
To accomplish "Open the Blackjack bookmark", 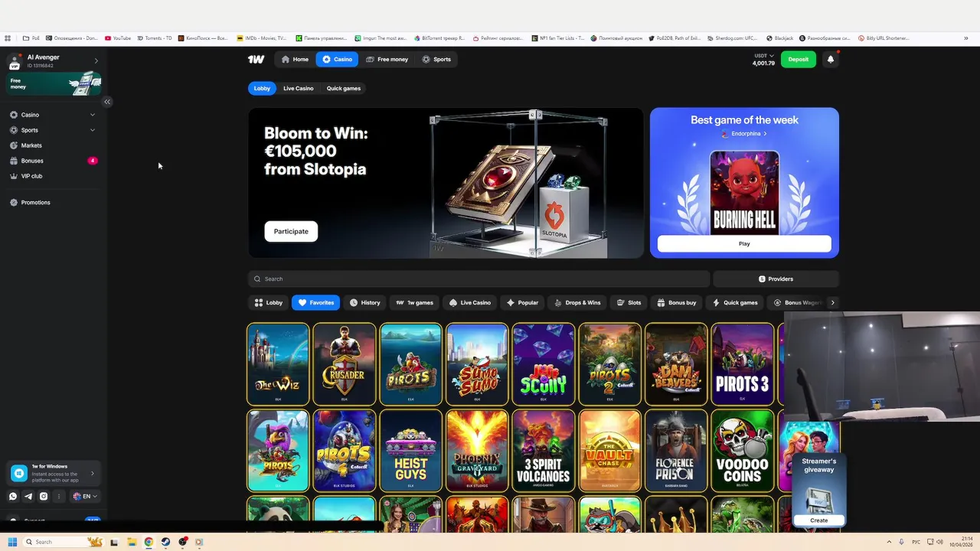I will coord(779,37).
